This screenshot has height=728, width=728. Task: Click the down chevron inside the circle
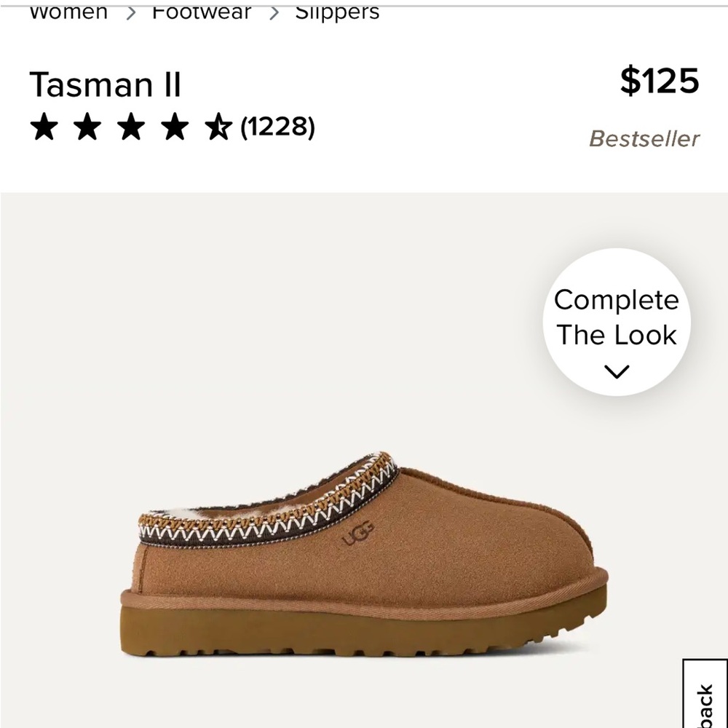click(617, 371)
